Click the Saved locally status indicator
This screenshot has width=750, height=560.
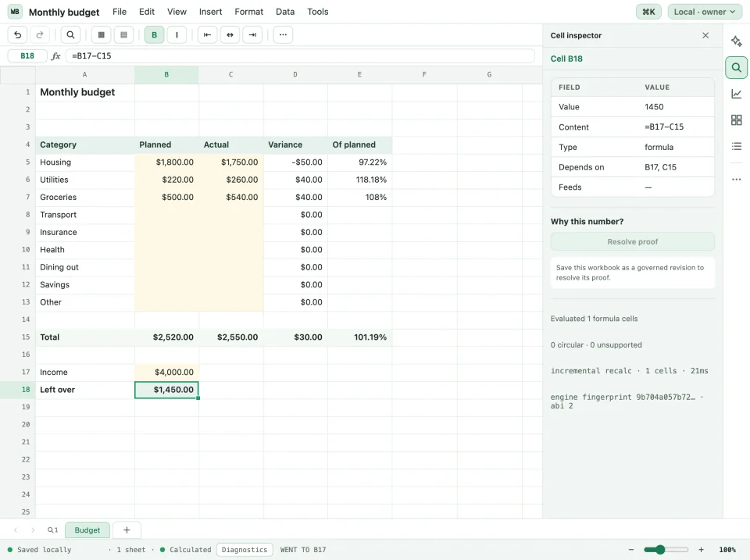tap(39, 550)
